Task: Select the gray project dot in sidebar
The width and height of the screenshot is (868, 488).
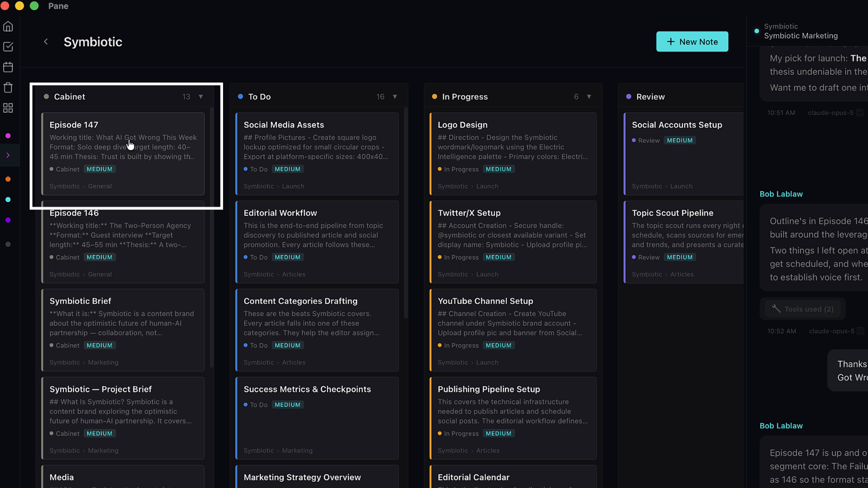Action: click(x=8, y=244)
